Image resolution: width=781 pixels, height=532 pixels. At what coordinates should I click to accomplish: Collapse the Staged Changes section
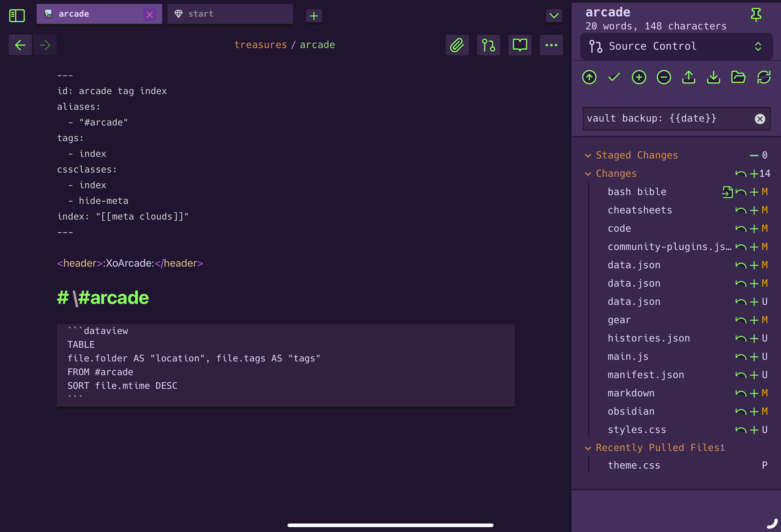point(588,156)
